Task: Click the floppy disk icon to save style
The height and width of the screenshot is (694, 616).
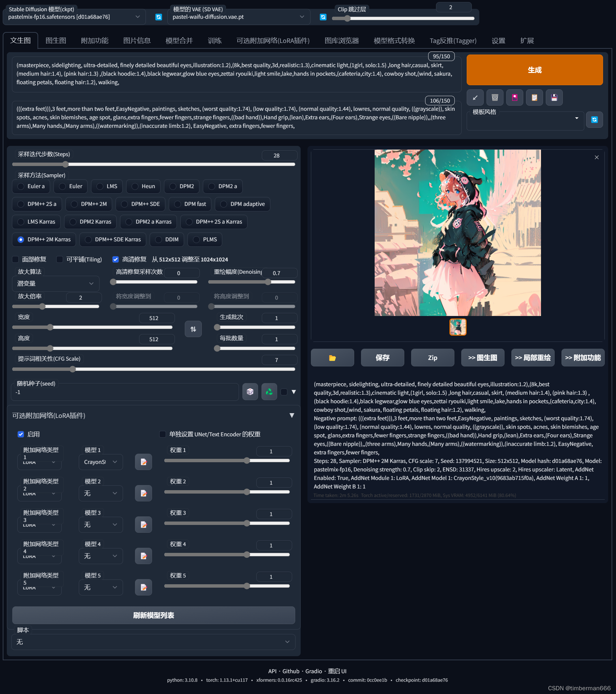Action: (554, 98)
